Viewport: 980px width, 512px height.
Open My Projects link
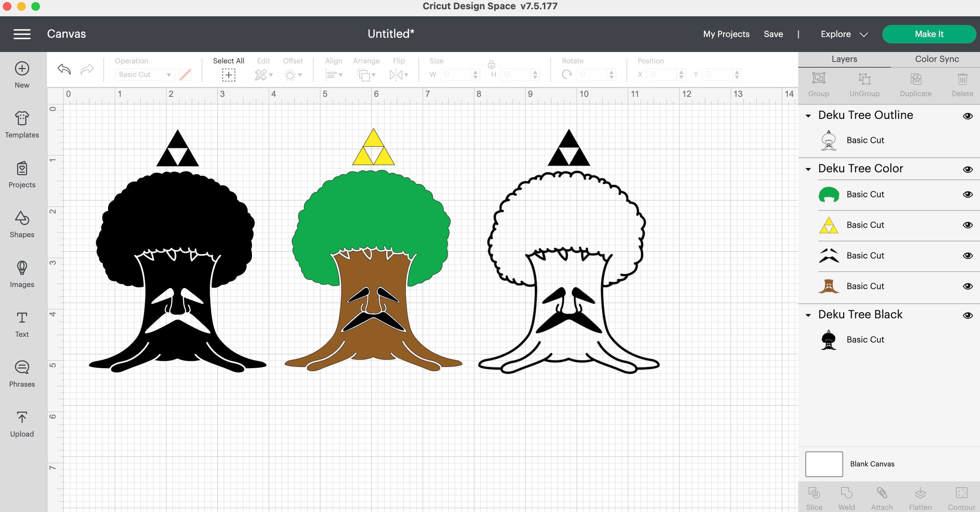(x=726, y=34)
